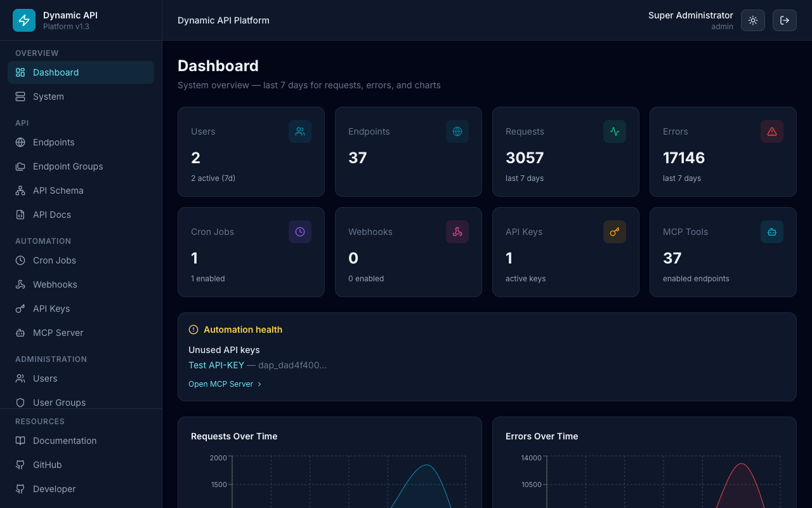Click the API Keys card orange key icon
Image resolution: width=812 pixels, height=508 pixels.
615,232
